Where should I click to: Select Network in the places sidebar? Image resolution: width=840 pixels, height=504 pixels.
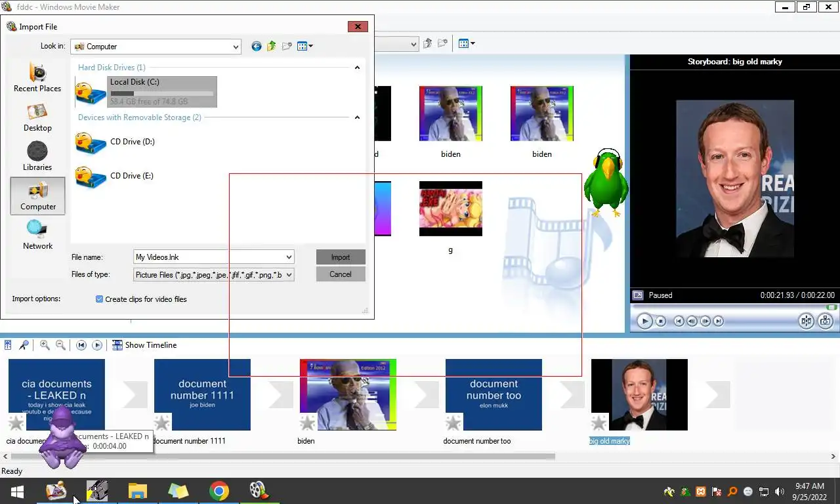click(x=37, y=235)
